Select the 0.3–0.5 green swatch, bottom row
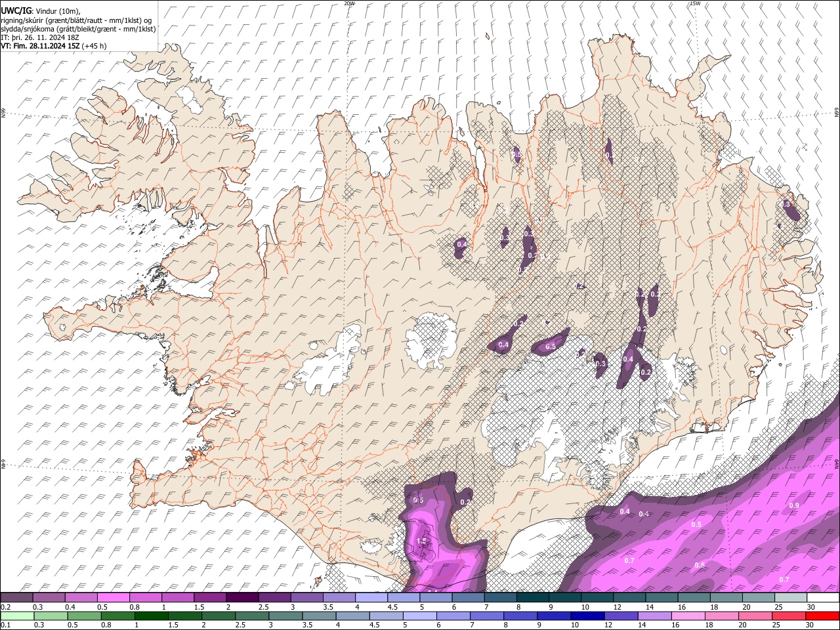The height and width of the screenshot is (630, 840). [x=51, y=616]
